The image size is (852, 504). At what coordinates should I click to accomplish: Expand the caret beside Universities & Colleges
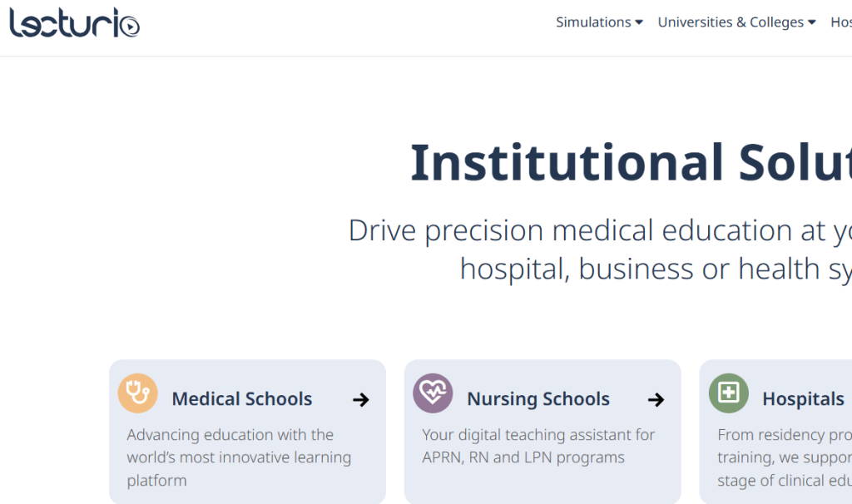click(x=812, y=22)
